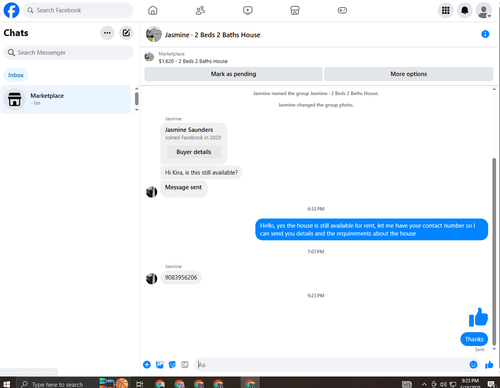Open the grid Menu icon
The width and height of the screenshot is (500, 388).
(x=446, y=11)
